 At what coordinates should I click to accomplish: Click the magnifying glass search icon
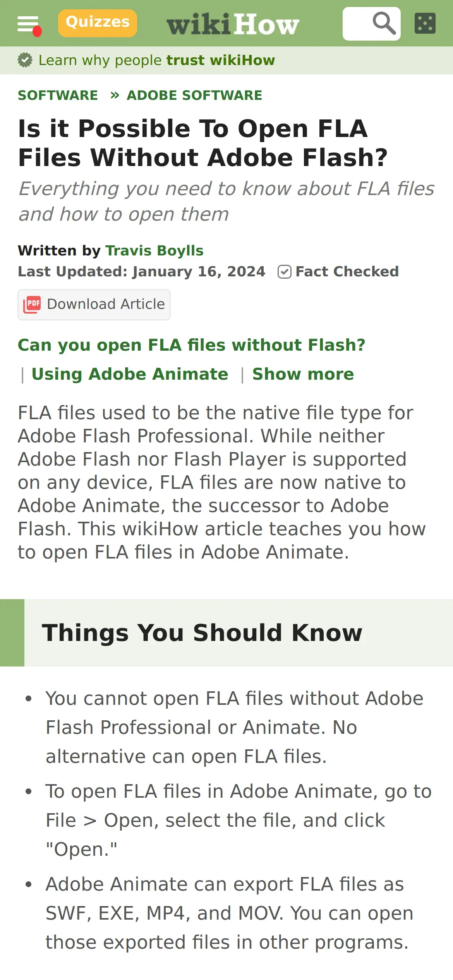(384, 24)
